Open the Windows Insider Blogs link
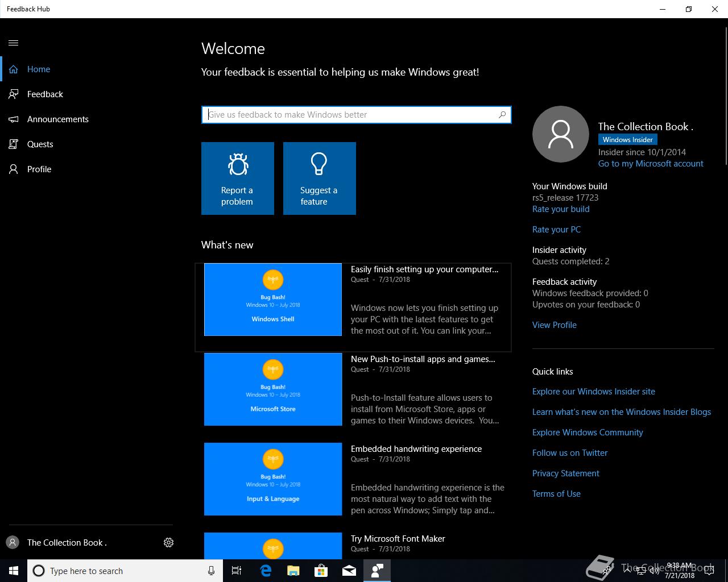 622,412
